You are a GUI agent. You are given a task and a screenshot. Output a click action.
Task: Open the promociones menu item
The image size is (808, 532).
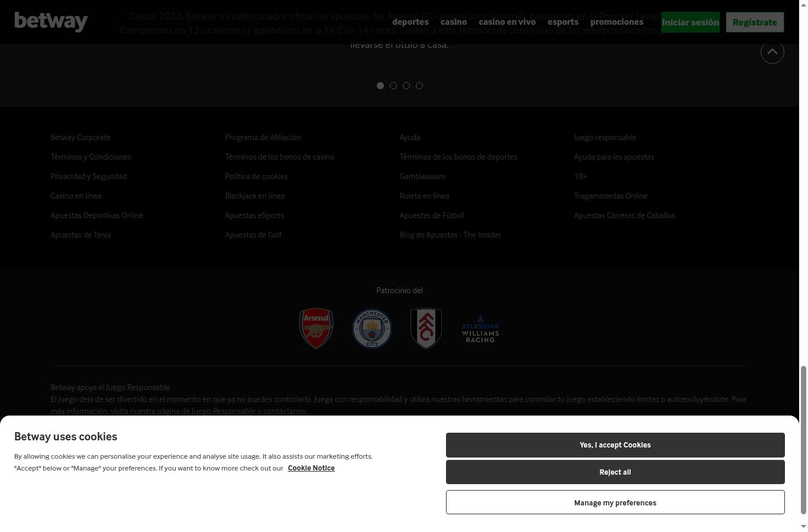coord(617,22)
